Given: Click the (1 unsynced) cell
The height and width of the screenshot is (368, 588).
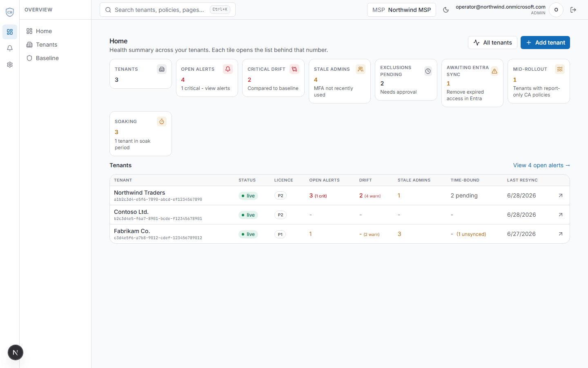Looking at the screenshot, I should point(471,234).
